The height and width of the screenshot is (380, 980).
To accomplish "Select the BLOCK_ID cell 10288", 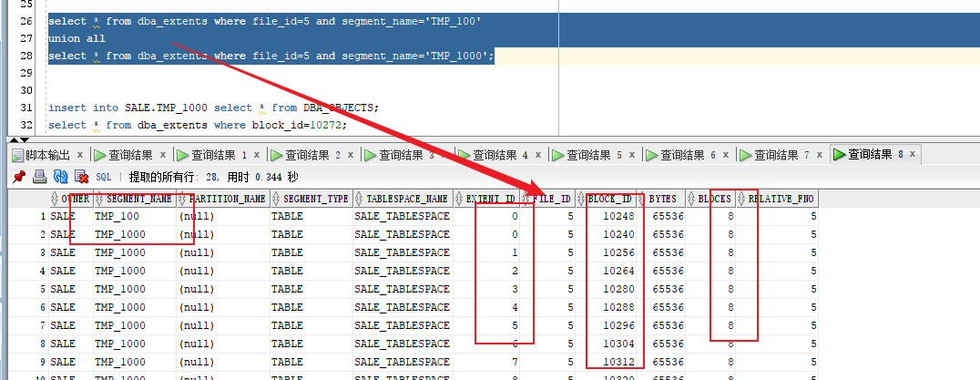I will point(607,307).
